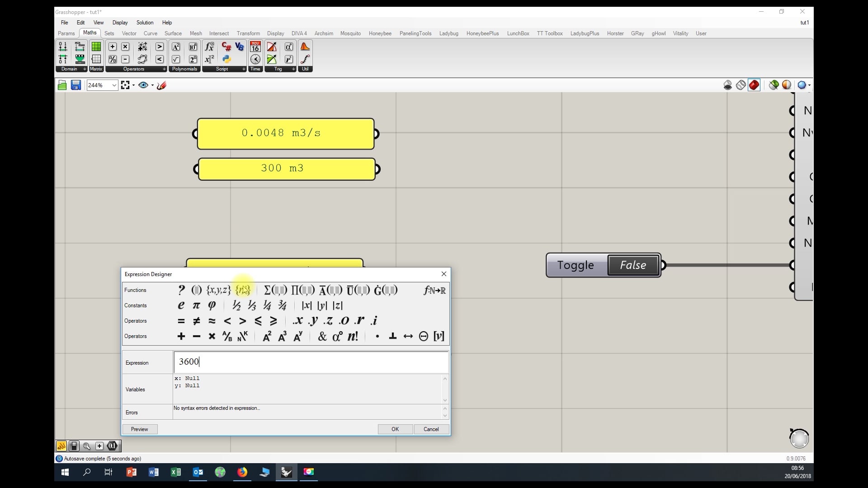Select the Multiplication operator component icon
The width and height of the screenshot is (868, 488).
126,47
